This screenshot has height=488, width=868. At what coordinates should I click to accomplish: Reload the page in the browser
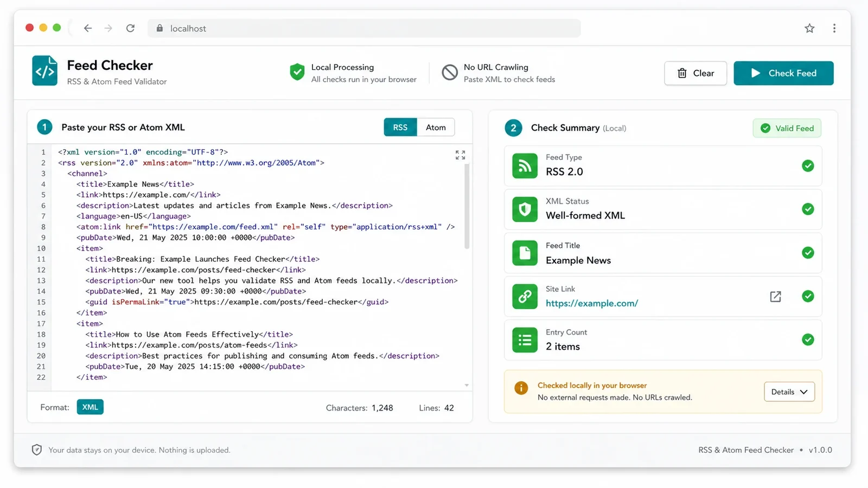point(130,28)
